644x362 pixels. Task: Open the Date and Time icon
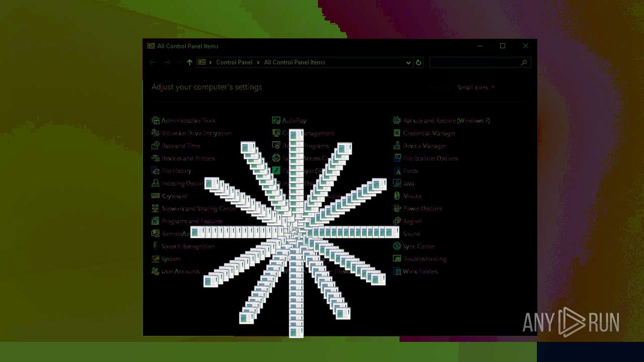pos(155,146)
